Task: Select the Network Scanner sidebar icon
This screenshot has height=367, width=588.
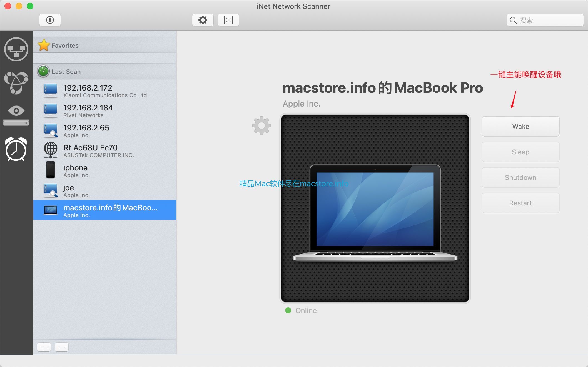Action: (16, 49)
